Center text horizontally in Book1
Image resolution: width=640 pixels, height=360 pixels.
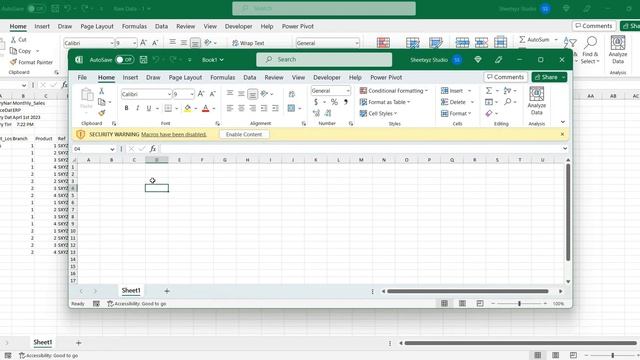click(241, 108)
